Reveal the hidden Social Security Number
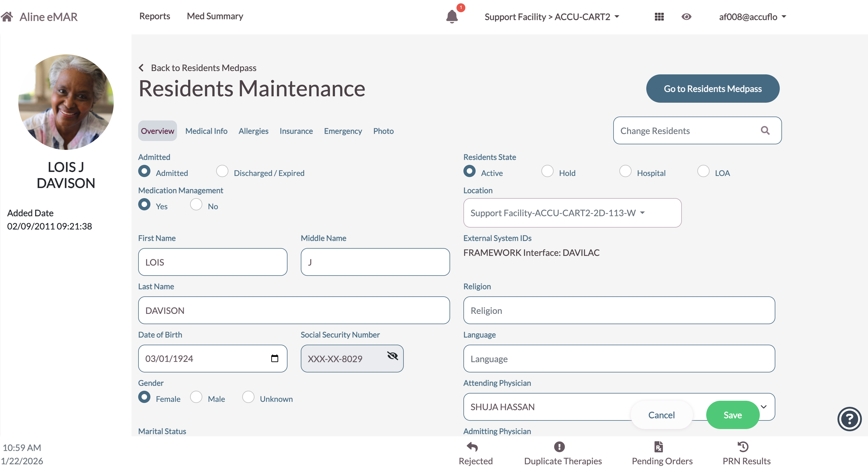868x469 pixels. 392,356
